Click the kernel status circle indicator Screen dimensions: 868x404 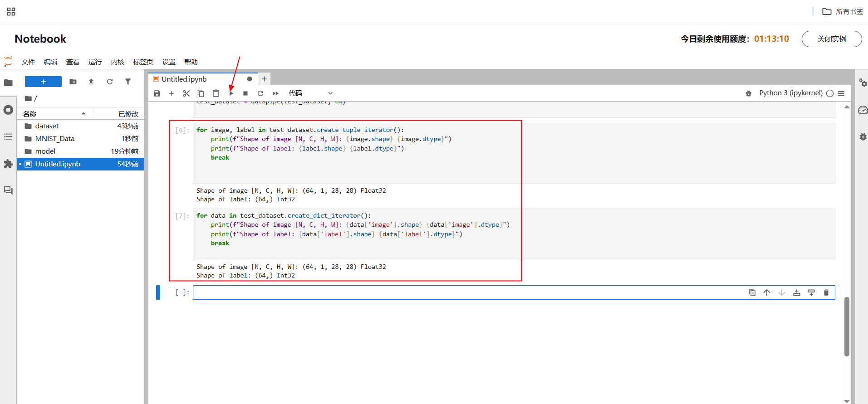click(830, 93)
